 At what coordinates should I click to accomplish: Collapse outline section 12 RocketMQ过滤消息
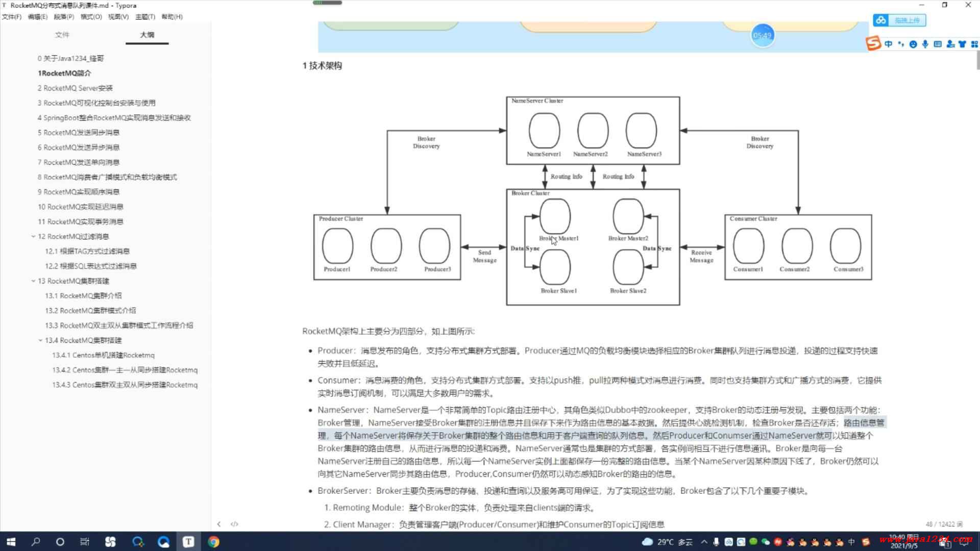click(x=33, y=236)
